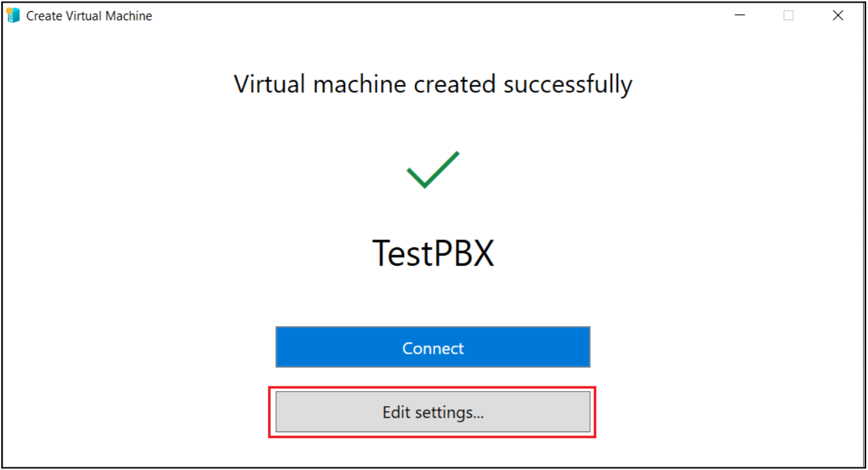Click the greyed-out maximize button
This screenshot has width=868, height=470.
coord(788,16)
